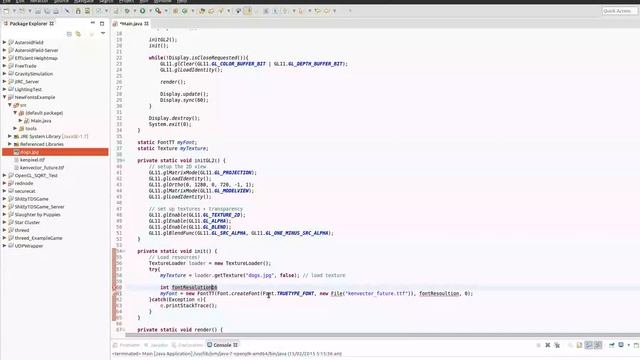Toggle Show Console on standard out
The height and width of the screenshot is (360, 640).
pyautogui.click(x=588, y=345)
